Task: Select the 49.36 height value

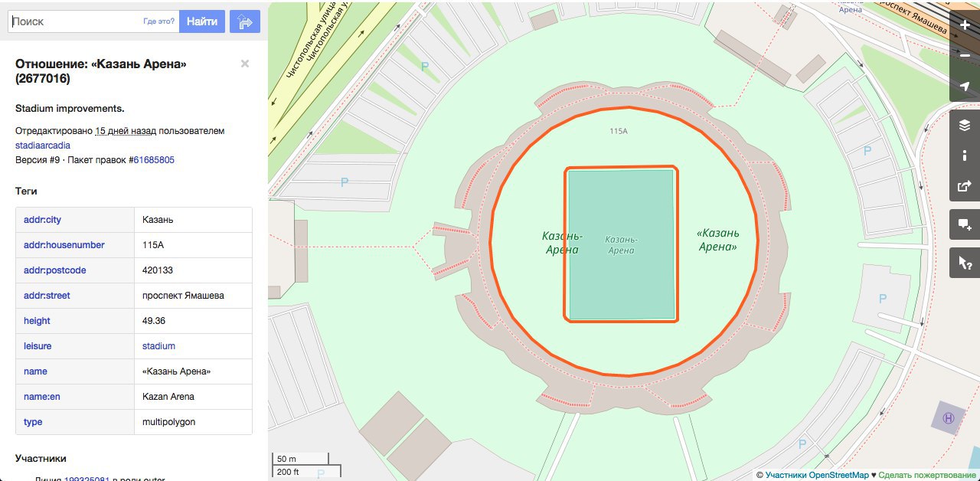Action: (154, 321)
